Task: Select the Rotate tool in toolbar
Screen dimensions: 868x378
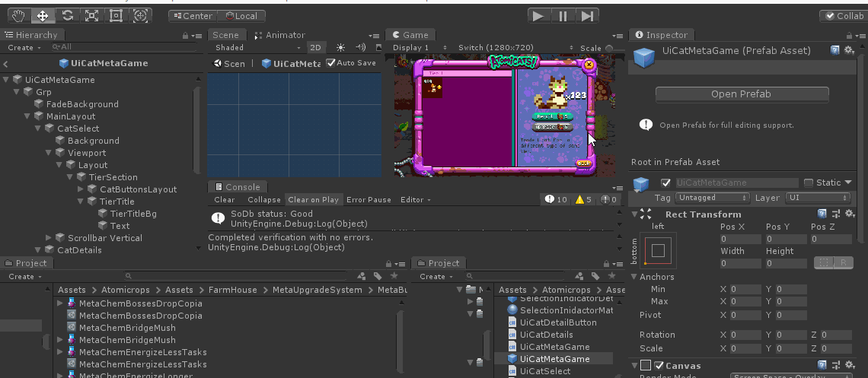Action: point(67,15)
